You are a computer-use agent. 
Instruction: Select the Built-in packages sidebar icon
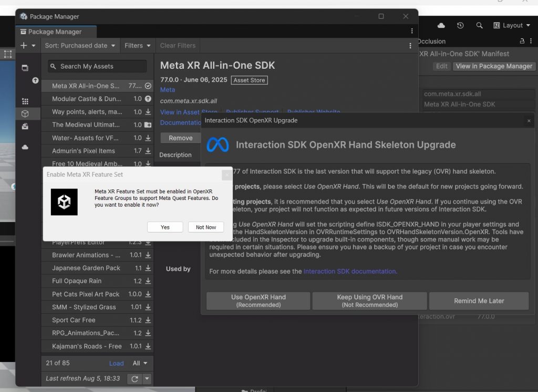(x=25, y=126)
